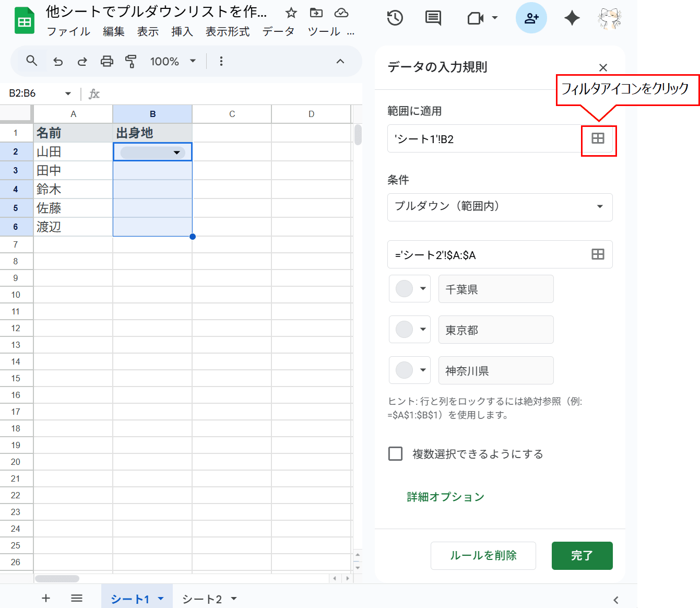The image size is (700, 608).
Task: Click the share icon with person symbol
Action: (x=531, y=18)
